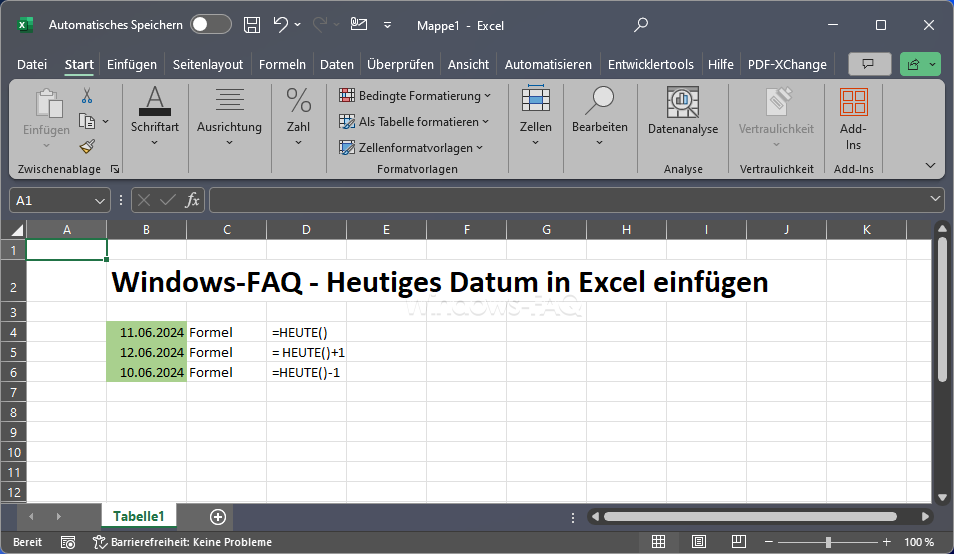Open the title bar search magnifier
This screenshot has width=954, height=554.
pyautogui.click(x=641, y=25)
